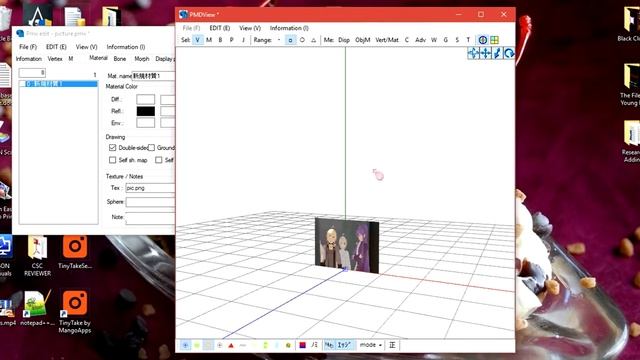Click the red-purple gradient square icon
Viewport: 640px width, 360px height.
tap(302, 345)
